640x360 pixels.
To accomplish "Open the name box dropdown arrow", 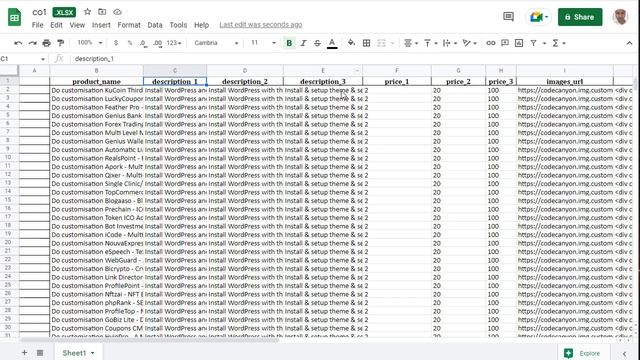I will click(x=42, y=59).
